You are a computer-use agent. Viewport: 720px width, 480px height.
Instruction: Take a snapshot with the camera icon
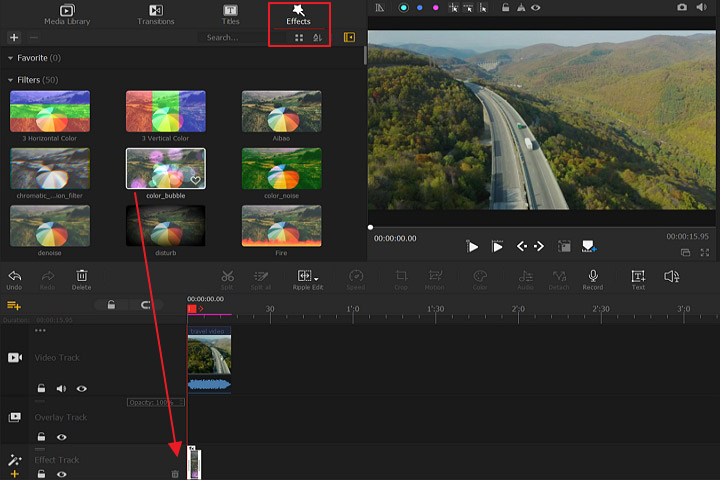682,7
